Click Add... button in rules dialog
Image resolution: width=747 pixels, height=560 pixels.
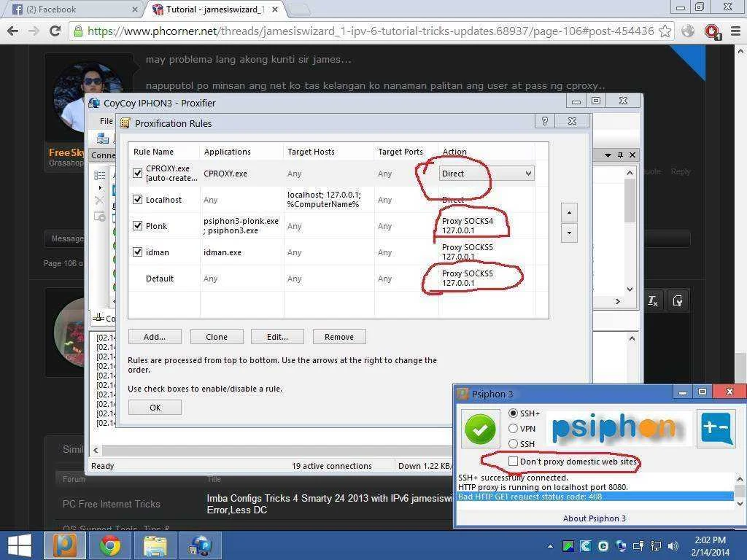155,337
